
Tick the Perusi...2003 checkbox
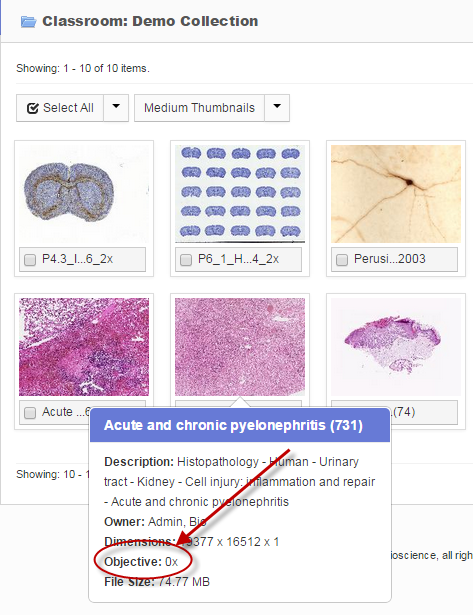click(x=342, y=260)
